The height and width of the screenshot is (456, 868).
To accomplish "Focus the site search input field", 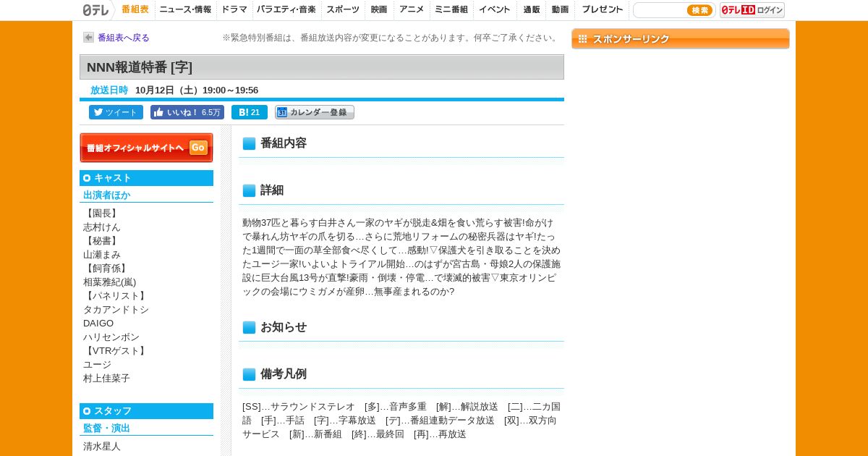I will 660,10.
